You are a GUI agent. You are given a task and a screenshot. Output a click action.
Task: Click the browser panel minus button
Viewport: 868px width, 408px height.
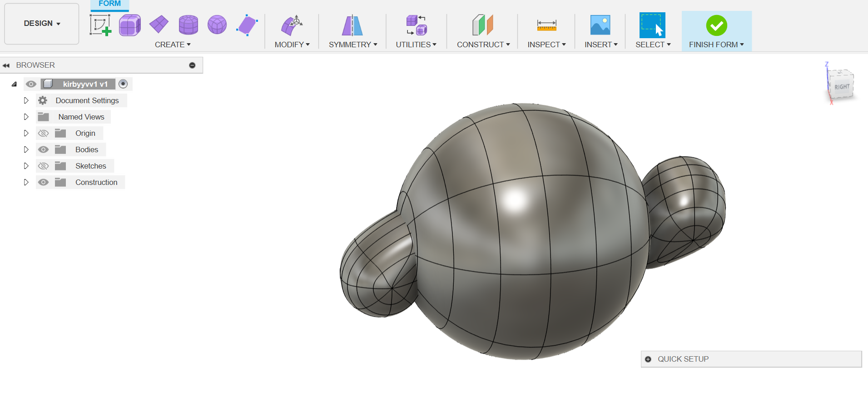pos(192,65)
